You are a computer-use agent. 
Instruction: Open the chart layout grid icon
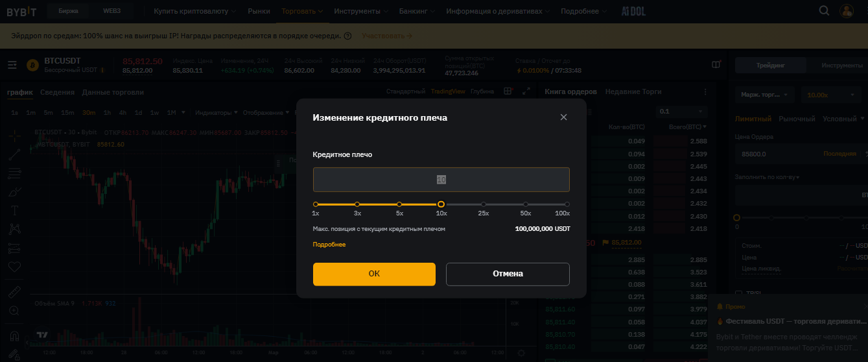click(x=508, y=91)
